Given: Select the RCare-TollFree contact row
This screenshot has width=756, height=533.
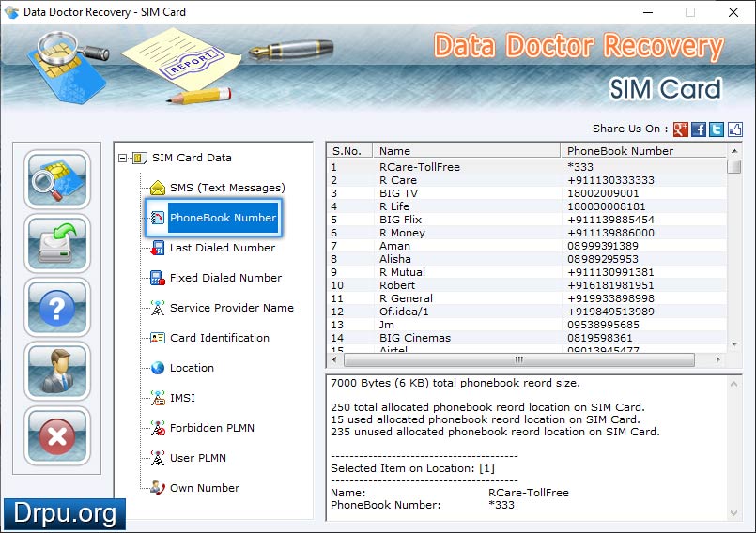Looking at the screenshot, I should point(527,167).
